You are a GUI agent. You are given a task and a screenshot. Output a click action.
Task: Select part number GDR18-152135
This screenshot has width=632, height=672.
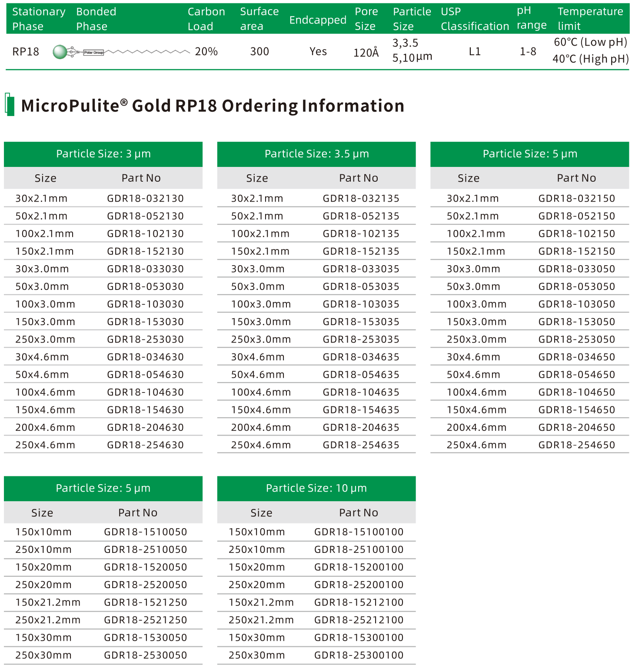click(x=361, y=251)
